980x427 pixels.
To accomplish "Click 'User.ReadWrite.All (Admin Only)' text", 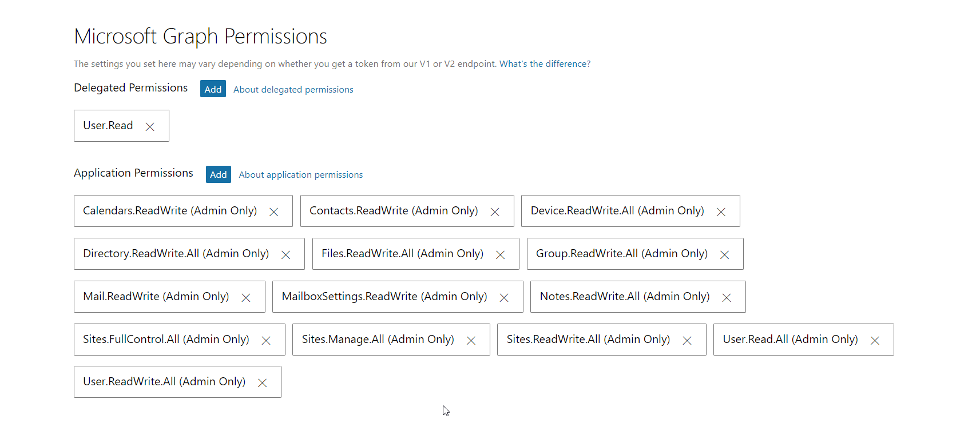I will click(164, 382).
